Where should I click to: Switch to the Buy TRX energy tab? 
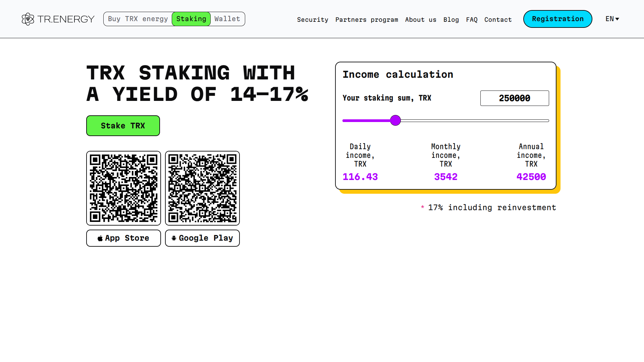point(138,19)
